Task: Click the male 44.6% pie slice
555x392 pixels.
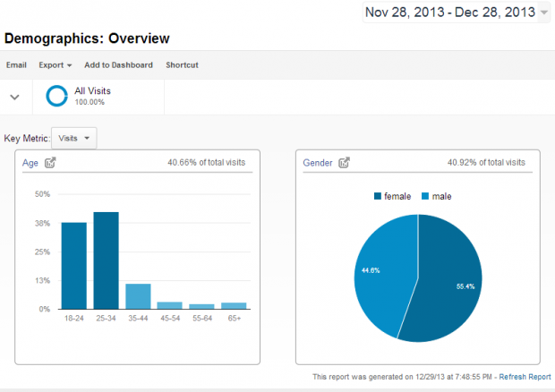Action: pyautogui.click(x=380, y=268)
